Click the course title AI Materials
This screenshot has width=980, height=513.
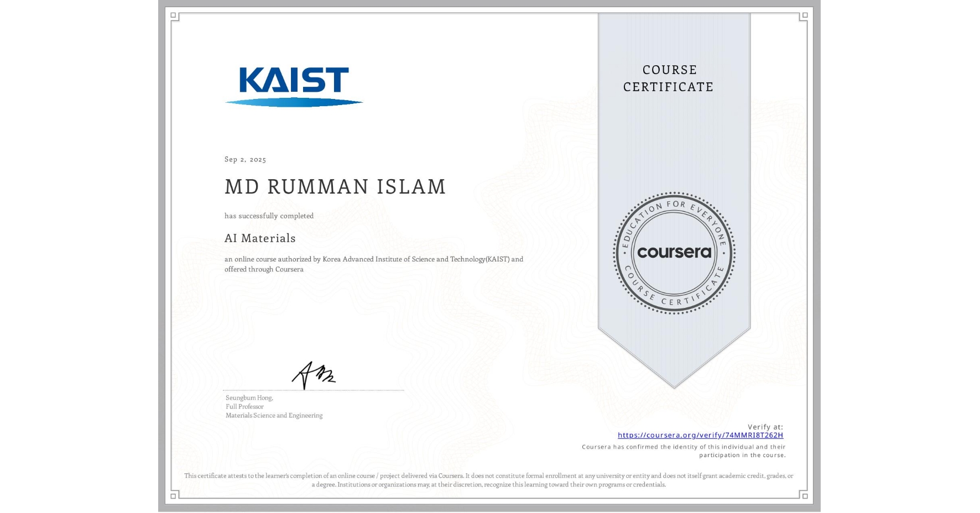[260, 238]
